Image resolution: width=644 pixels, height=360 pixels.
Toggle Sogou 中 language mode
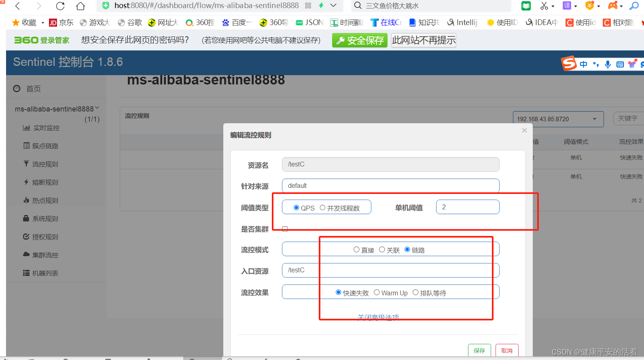(x=583, y=64)
